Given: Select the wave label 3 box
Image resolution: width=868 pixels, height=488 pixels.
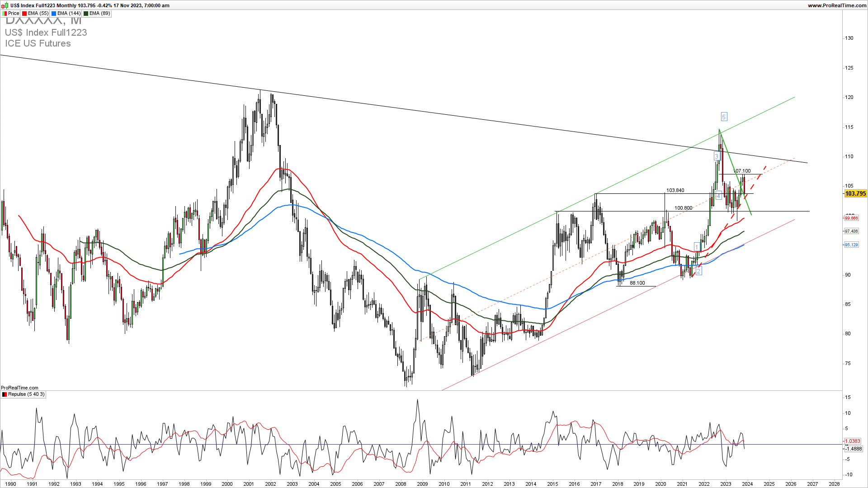Looking at the screenshot, I should 717,157.
